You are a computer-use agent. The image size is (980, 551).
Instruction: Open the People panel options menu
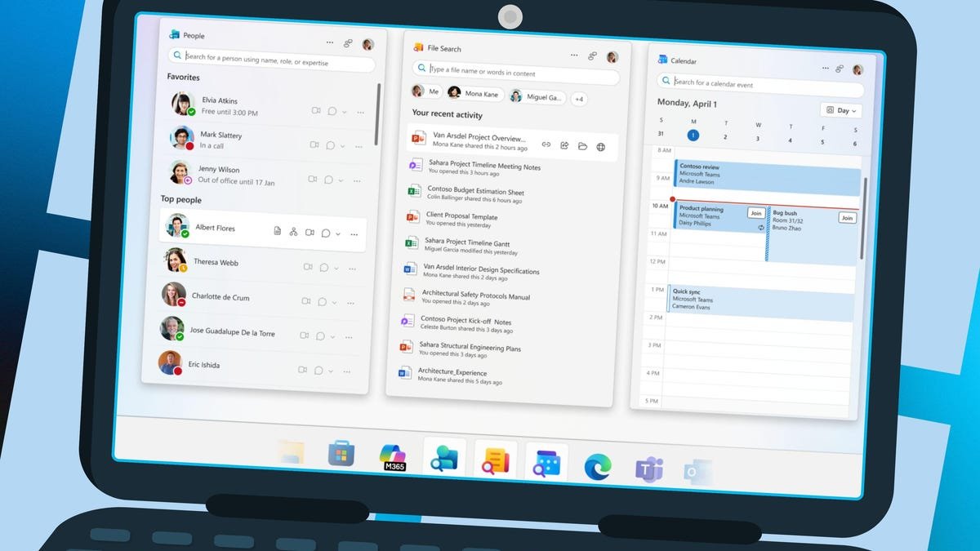coord(329,42)
